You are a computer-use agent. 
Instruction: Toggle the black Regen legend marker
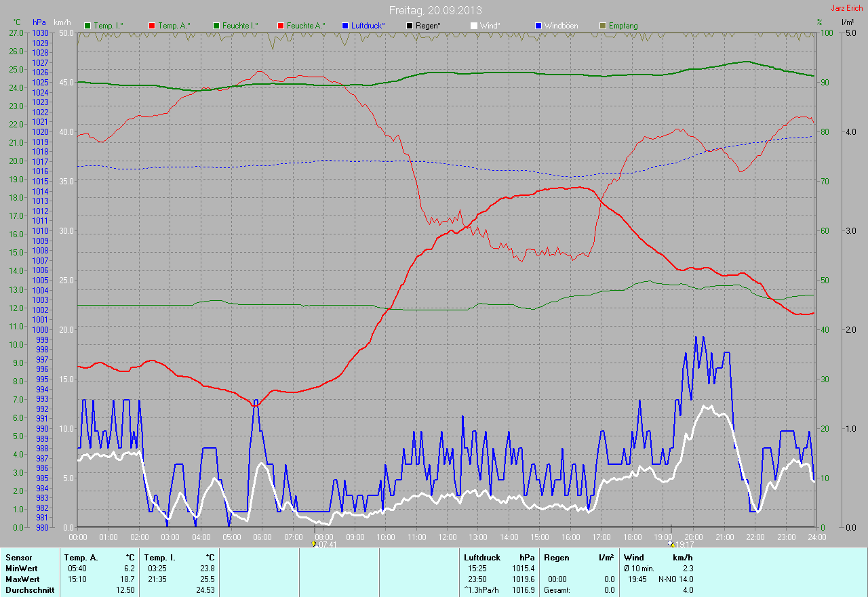pyautogui.click(x=410, y=26)
